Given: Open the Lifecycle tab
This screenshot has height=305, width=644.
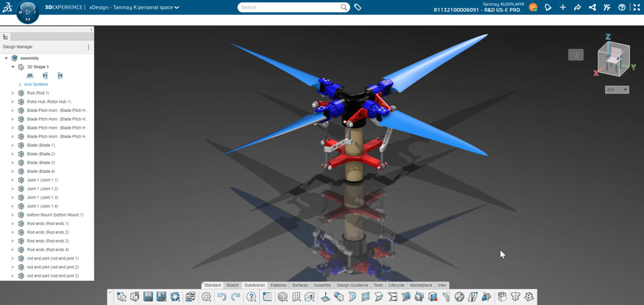Looking at the screenshot, I should click(396, 286).
